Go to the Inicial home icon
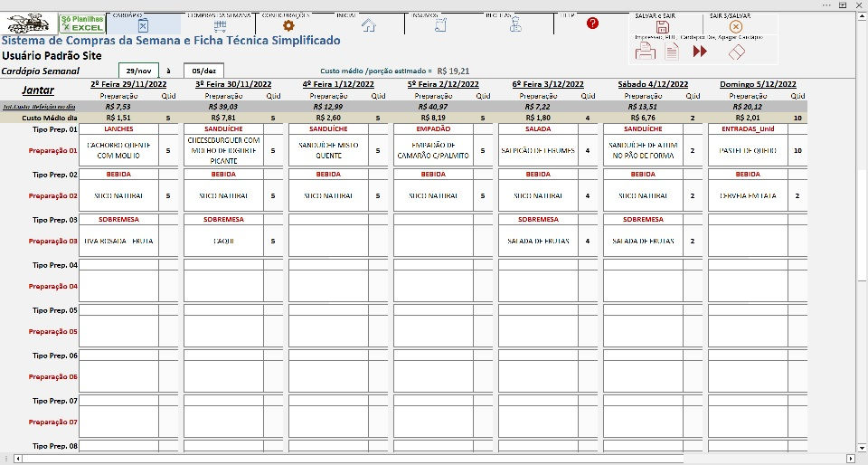Image resolution: width=868 pixels, height=465 pixels. pos(369,25)
